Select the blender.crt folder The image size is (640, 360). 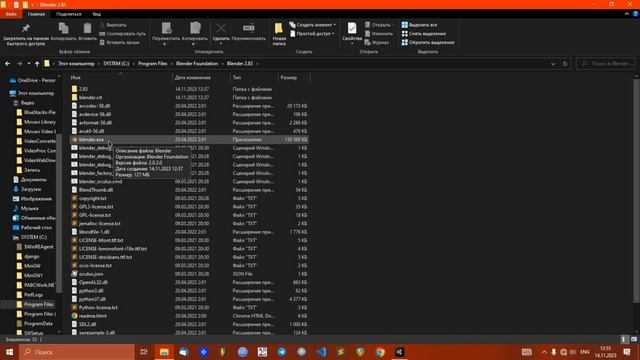(x=90, y=98)
